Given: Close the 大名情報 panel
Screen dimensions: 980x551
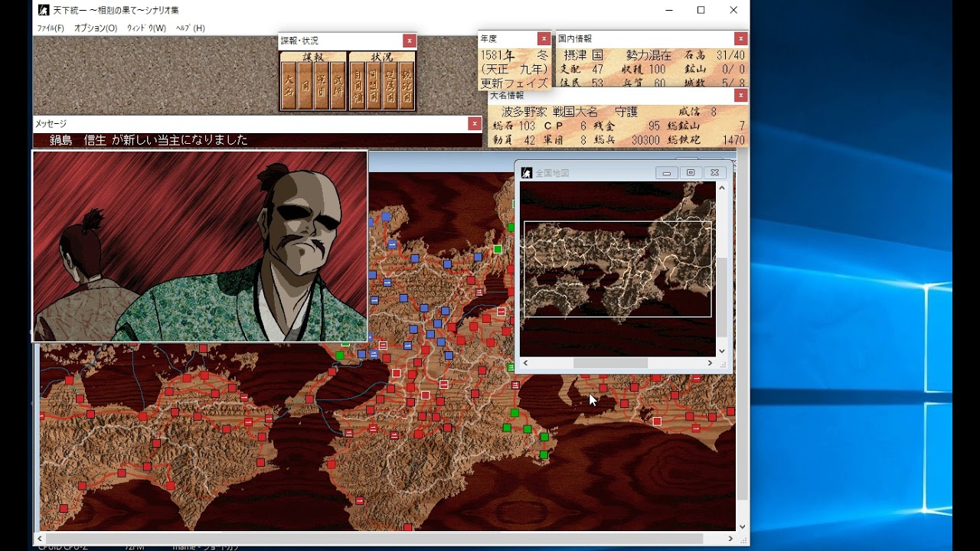Looking at the screenshot, I should tap(740, 95).
